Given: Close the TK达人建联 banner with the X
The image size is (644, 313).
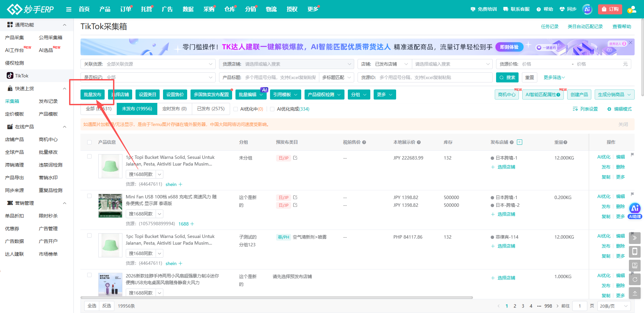Looking at the screenshot, I should (631, 43).
